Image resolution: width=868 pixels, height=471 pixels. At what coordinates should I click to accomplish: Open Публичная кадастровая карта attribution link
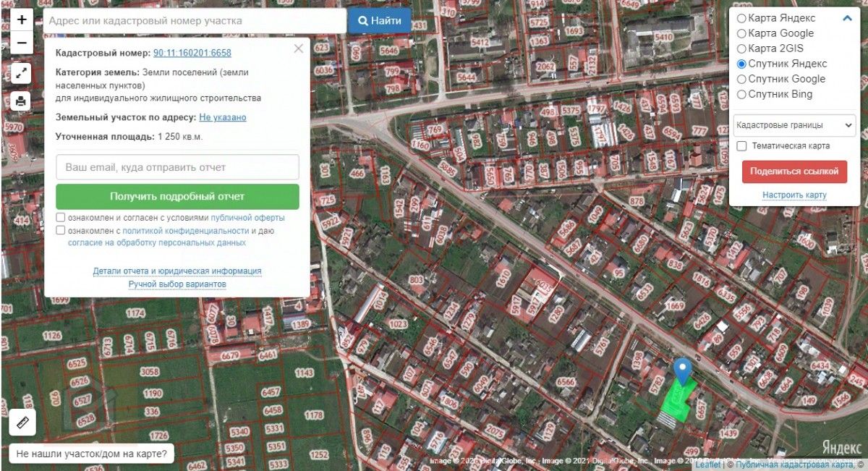[x=793, y=464]
